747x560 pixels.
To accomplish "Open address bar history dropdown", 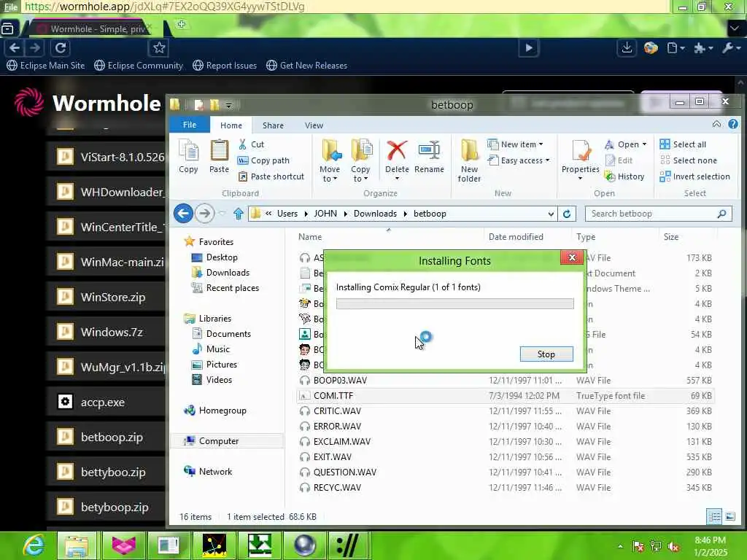I will coord(551,214).
